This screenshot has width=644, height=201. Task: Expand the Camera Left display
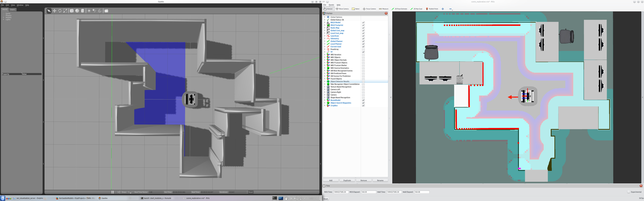(x=325, y=89)
